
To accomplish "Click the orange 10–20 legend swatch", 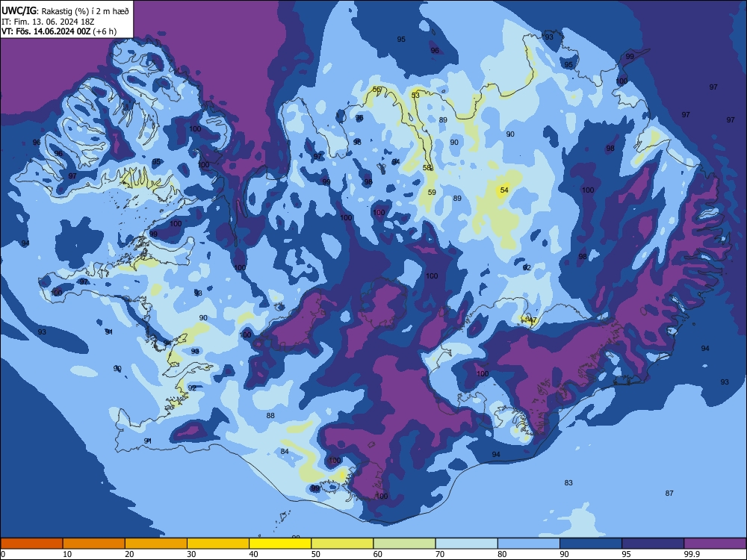I will tap(94, 544).
